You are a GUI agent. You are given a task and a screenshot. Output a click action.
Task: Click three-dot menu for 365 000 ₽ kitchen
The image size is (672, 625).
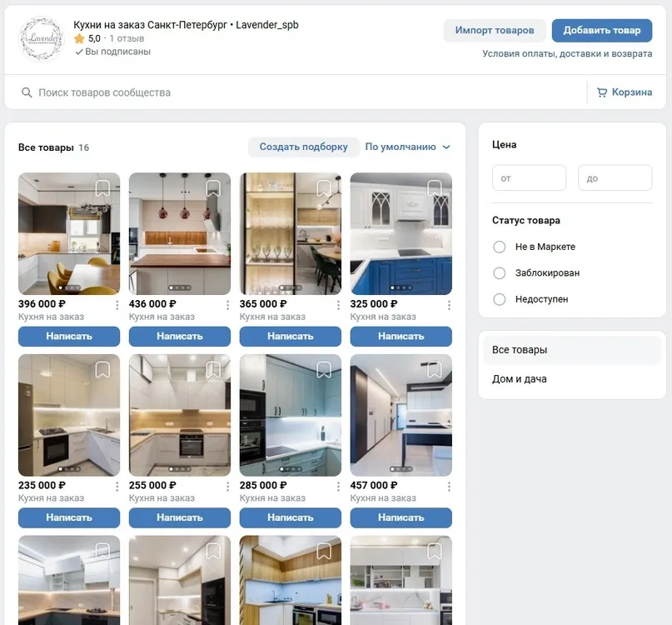tap(338, 305)
